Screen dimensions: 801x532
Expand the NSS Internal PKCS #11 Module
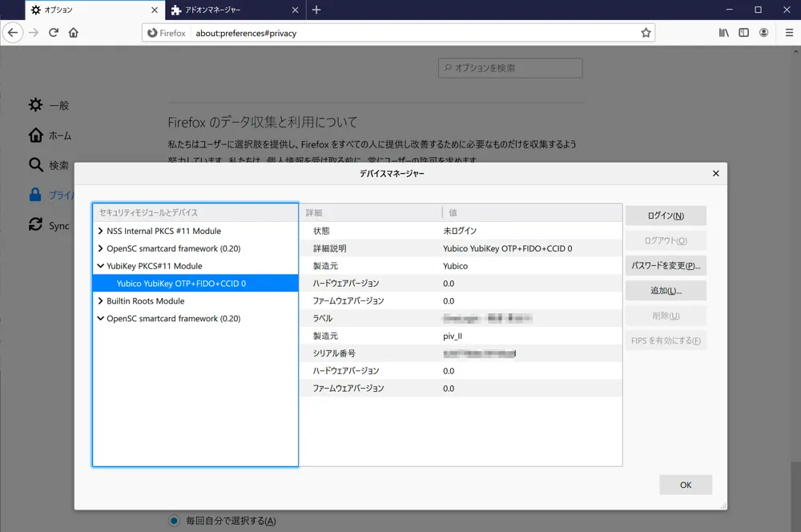click(x=102, y=231)
